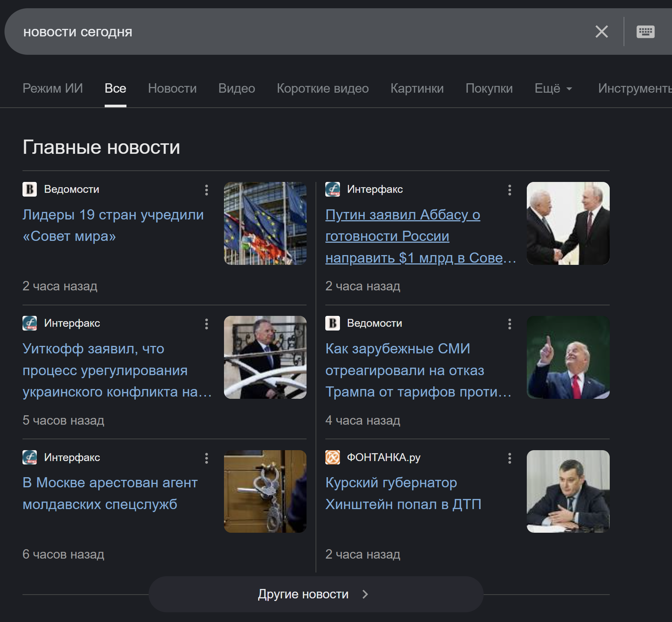Switch to the Картинки tab

[x=417, y=89]
